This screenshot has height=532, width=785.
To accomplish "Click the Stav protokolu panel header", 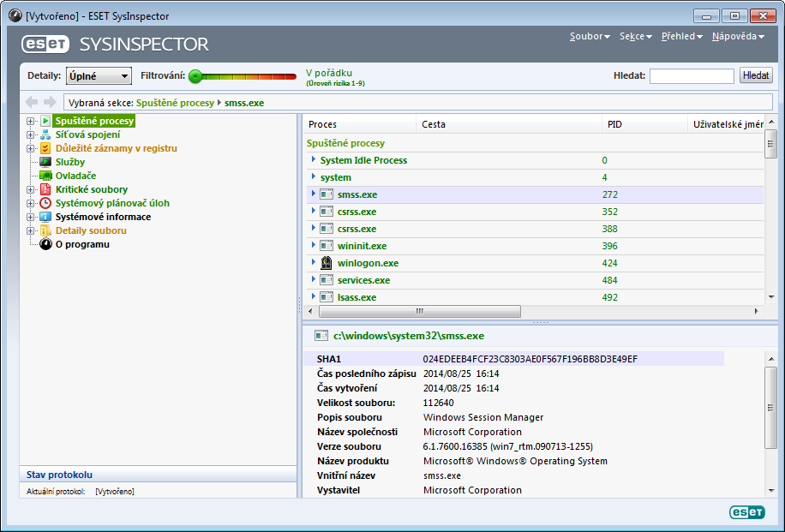I will point(159,475).
